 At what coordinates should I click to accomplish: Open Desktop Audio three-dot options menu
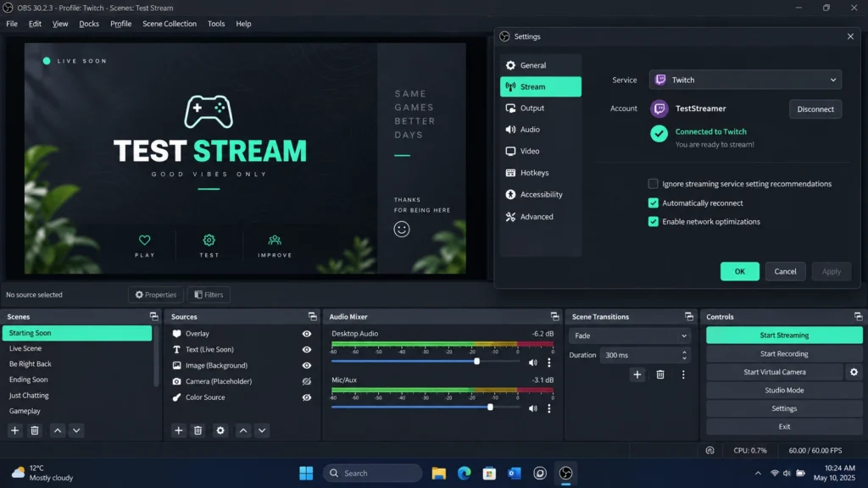549,363
